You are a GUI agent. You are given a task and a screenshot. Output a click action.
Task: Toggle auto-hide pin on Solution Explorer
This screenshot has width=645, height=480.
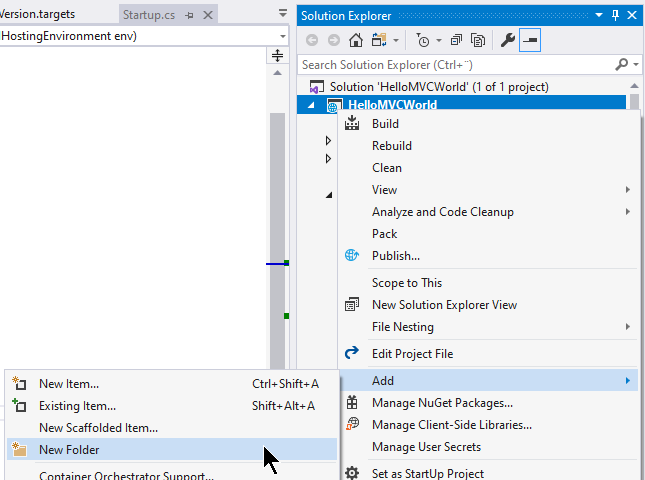tap(615, 16)
